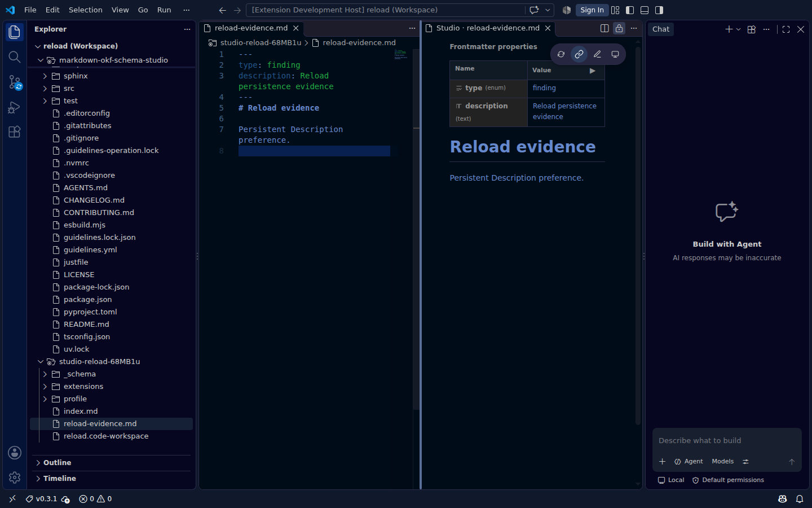Toggle the primary side bar
This screenshot has height=508, width=812.
pos(630,10)
